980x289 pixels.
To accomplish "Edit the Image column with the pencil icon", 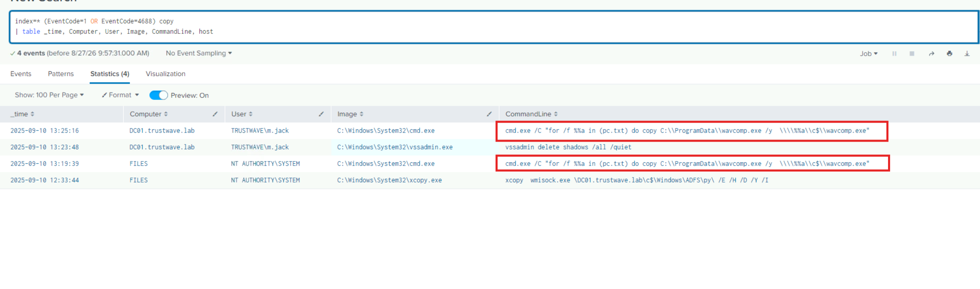I will 489,114.
